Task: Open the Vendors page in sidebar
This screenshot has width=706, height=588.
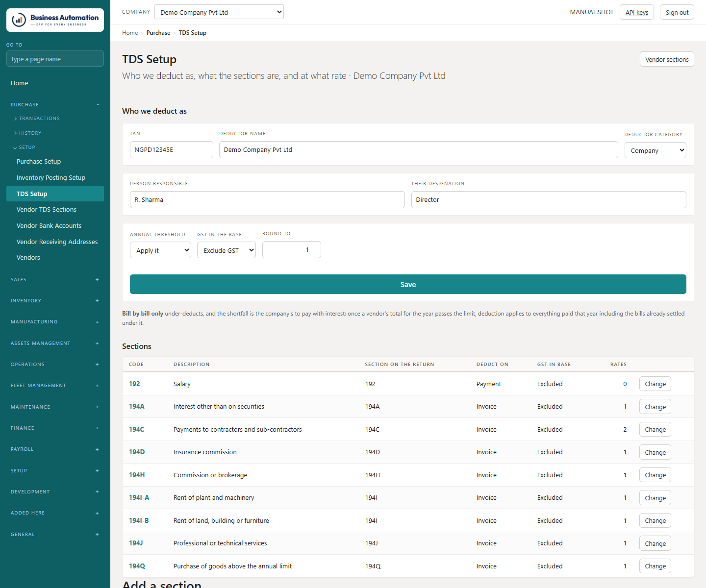Action: tap(55, 258)
